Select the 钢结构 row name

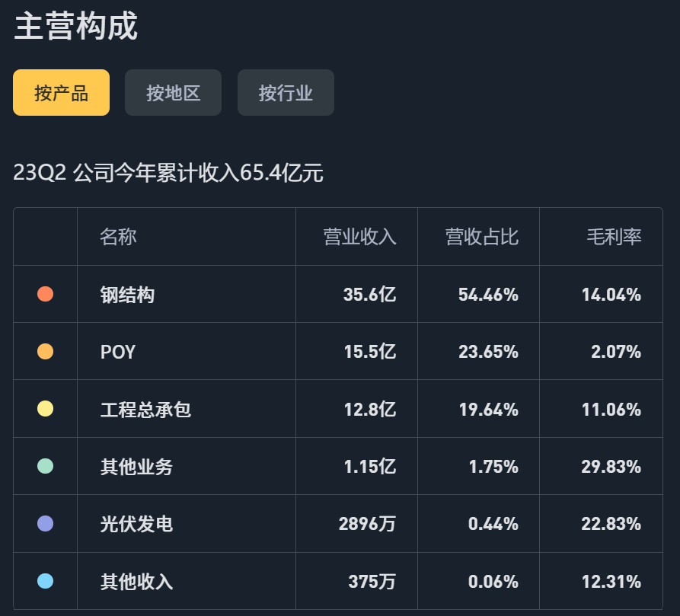(x=127, y=295)
